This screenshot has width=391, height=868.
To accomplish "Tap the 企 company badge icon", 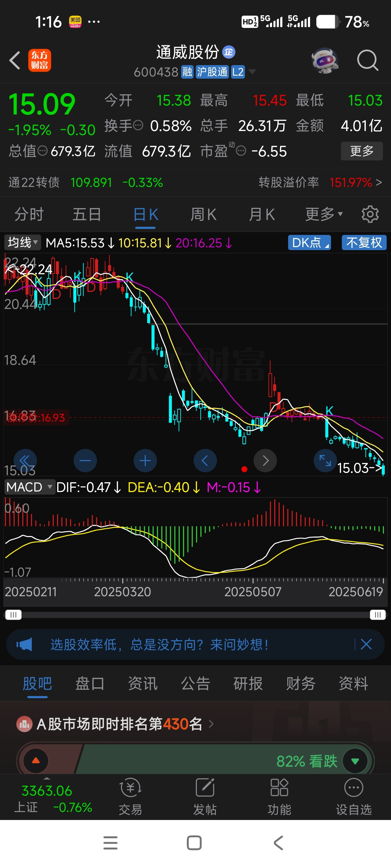I will 229,52.
